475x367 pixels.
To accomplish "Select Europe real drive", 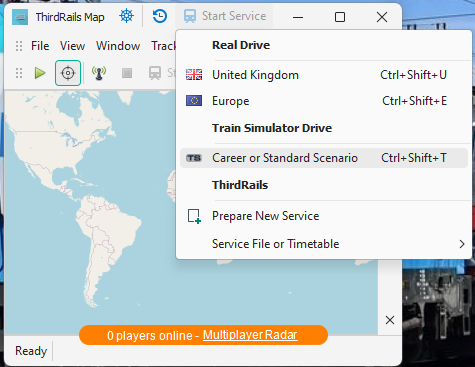I will [x=324, y=101].
